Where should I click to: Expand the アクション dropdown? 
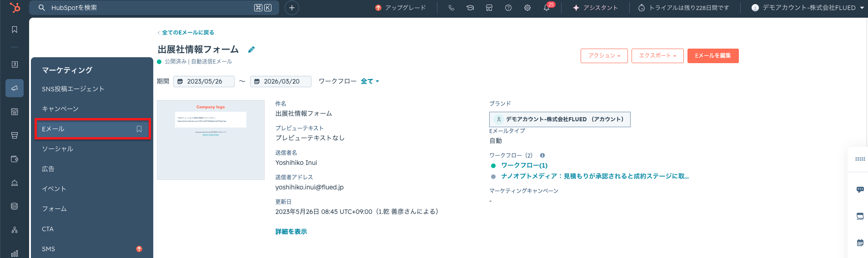coord(604,56)
